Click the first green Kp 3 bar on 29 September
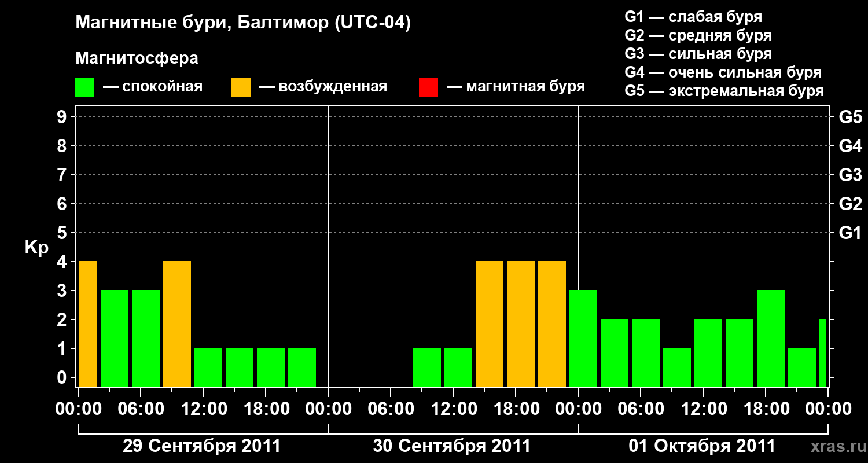Image resolution: width=868 pixels, height=463 pixels. [x=115, y=339]
